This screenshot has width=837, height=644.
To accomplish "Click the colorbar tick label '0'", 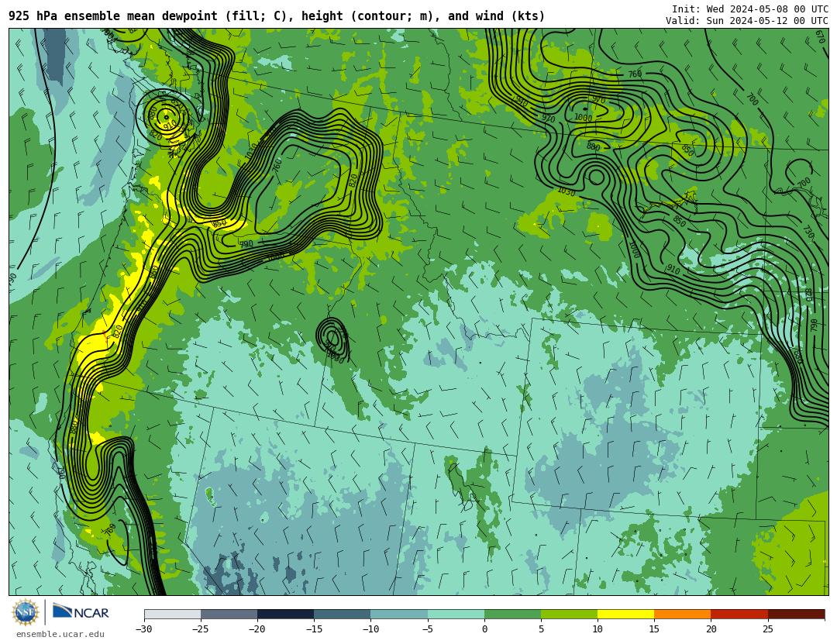I will (x=484, y=629).
